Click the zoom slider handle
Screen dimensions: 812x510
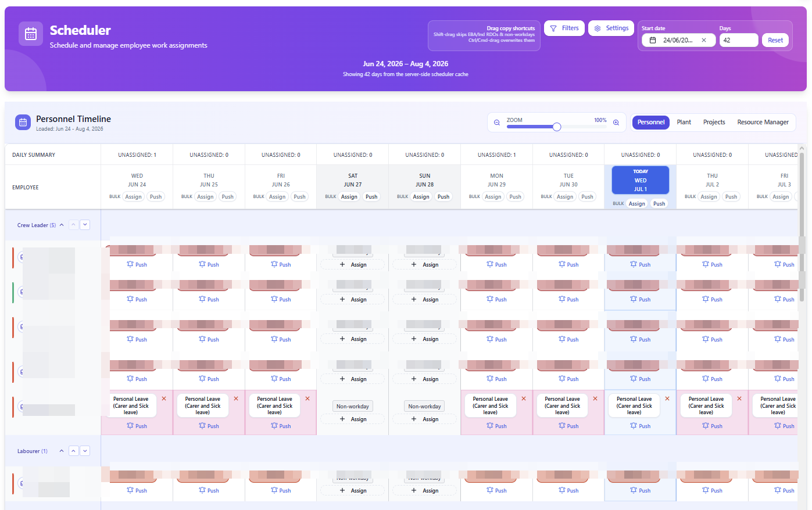pos(557,127)
